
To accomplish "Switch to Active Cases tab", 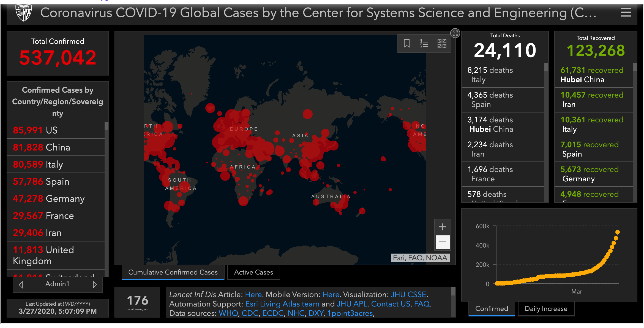I will [253, 272].
